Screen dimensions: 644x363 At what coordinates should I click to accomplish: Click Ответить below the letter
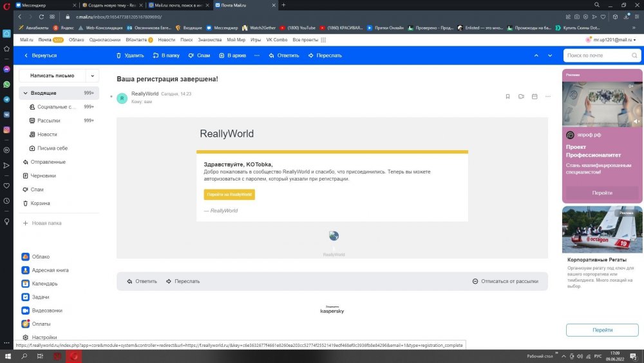click(142, 281)
